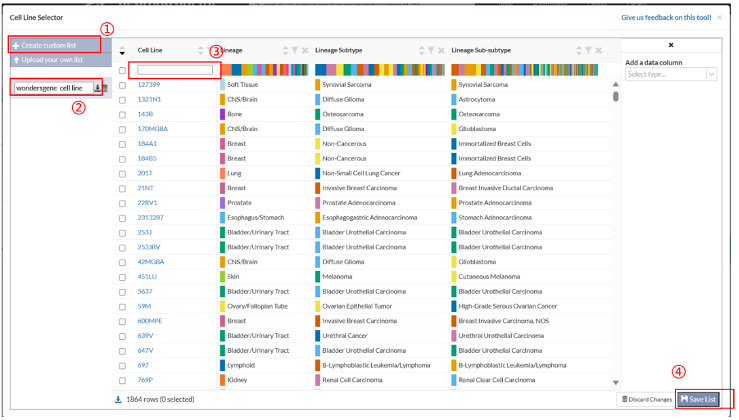Tick the 170MGBA row checkbox
739x420 pixels.
tap(123, 129)
